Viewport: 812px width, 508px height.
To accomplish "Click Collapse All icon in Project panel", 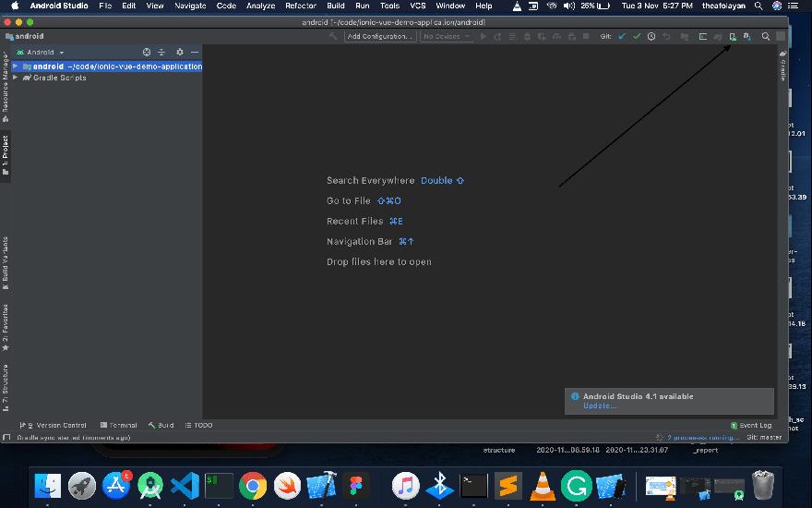I will pos(161,53).
